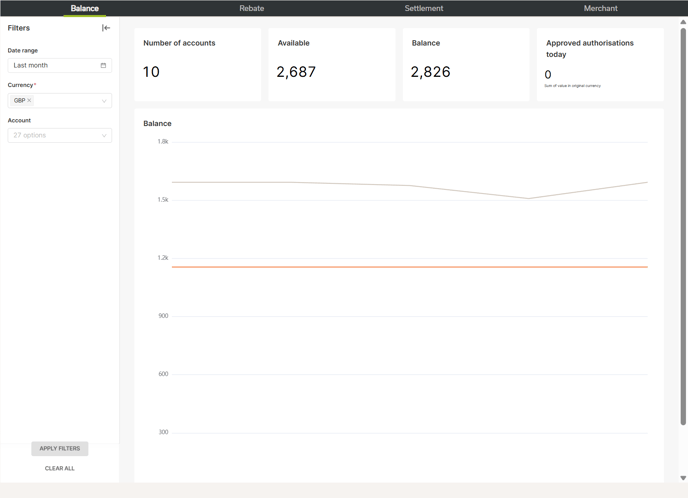Switch to the Rebate tab
The height and width of the screenshot is (498, 688).
pyautogui.click(x=252, y=8)
